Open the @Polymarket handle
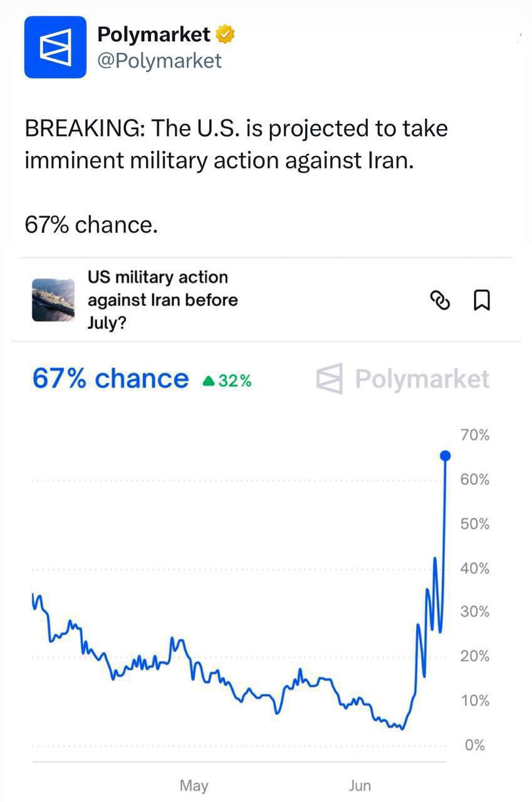532x802 pixels. 159,61
